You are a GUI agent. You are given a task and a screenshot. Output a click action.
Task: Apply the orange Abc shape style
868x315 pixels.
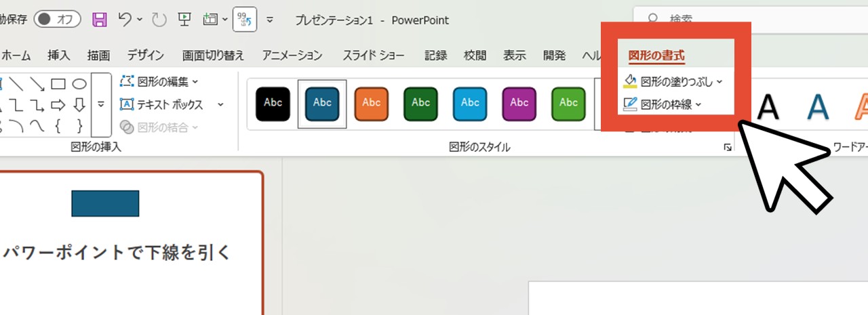(x=371, y=104)
